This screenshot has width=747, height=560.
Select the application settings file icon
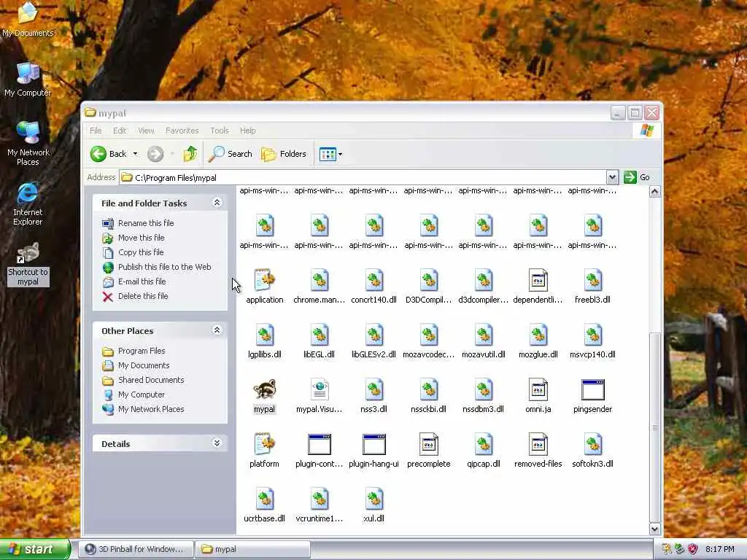[264, 280]
